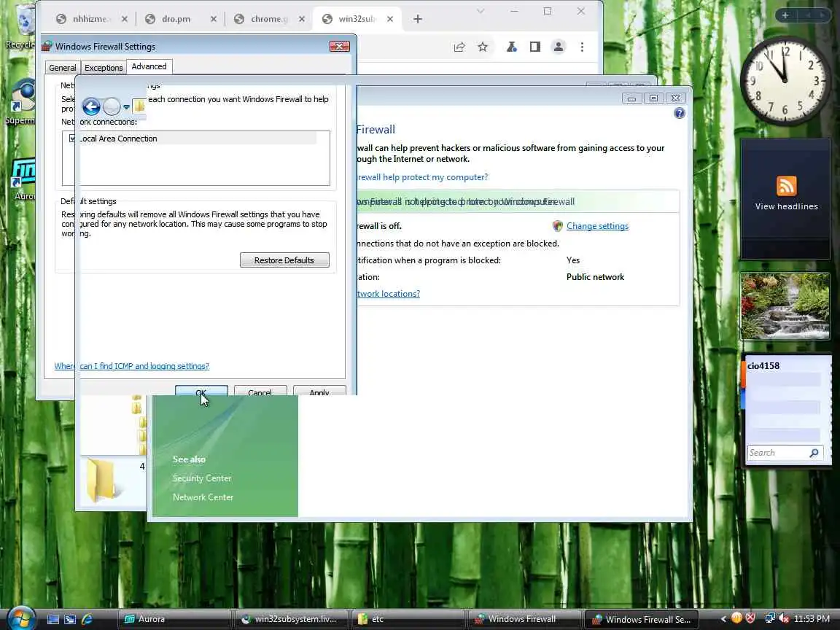
Task: Click the Switch between windows icon
Action: (70, 619)
